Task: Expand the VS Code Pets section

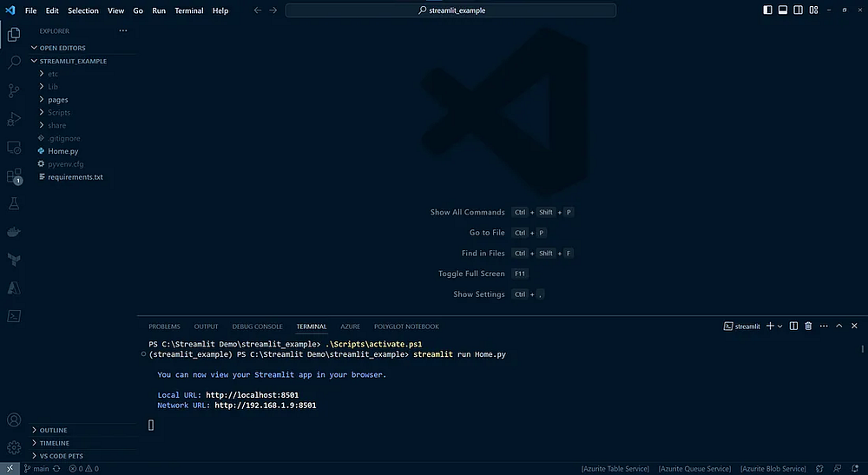Action: [x=82, y=456]
